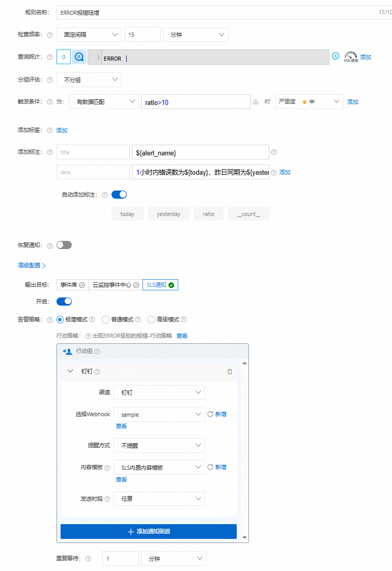Click help icon next to 分组评估
The image size is (392, 571).
[x=50, y=80]
